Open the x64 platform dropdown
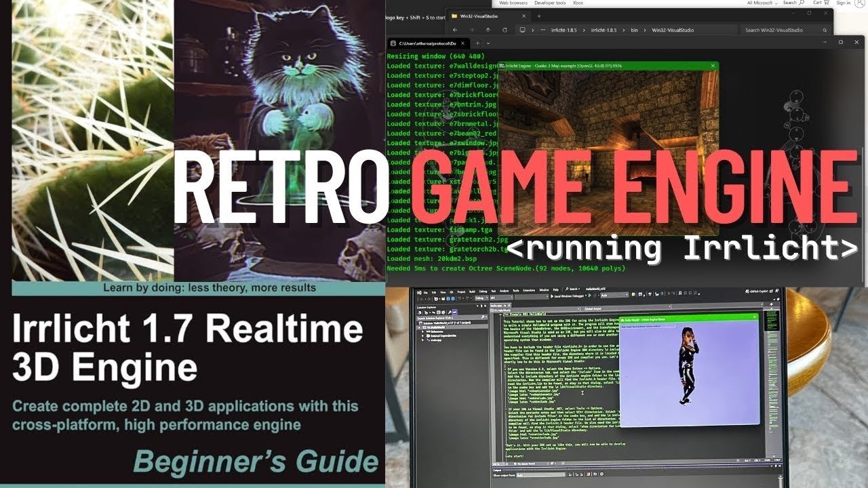 (x=501, y=298)
